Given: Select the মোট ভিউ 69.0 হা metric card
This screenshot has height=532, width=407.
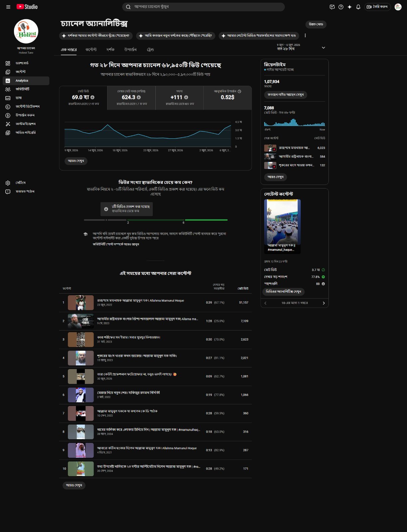Looking at the screenshot, I should coord(84,98).
